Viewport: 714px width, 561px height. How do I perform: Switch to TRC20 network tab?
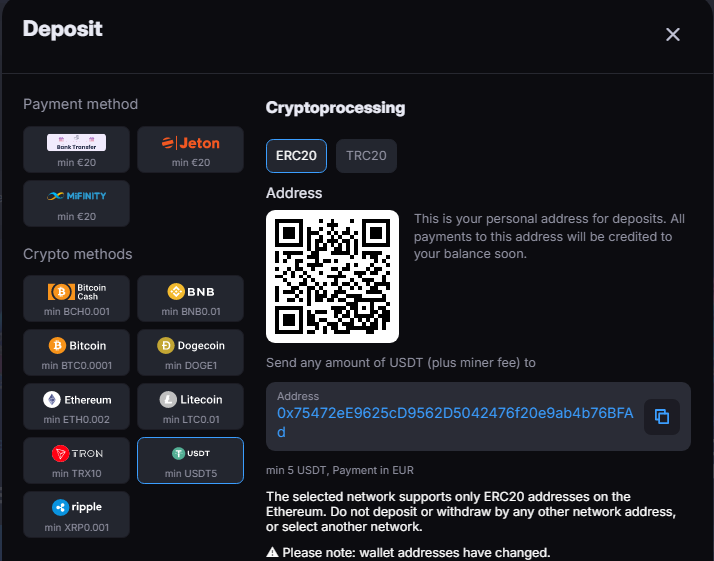(x=366, y=156)
